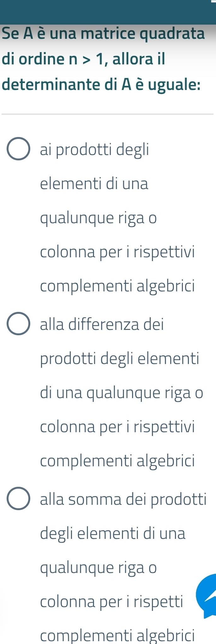Click 'di una qualunque riga o' text

tap(122, 393)
